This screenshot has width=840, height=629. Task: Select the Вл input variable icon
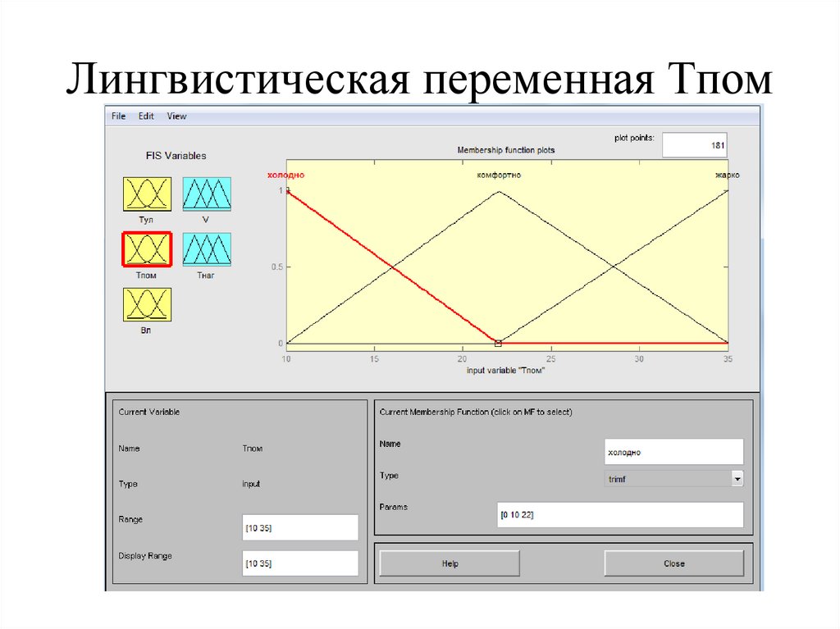click(x=147, y=304)
